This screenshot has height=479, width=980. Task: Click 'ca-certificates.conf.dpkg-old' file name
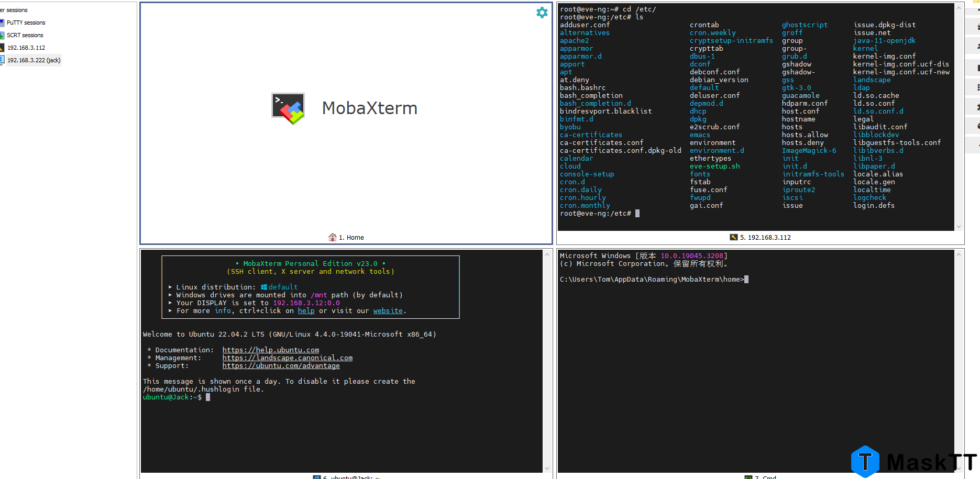[621, 150]
